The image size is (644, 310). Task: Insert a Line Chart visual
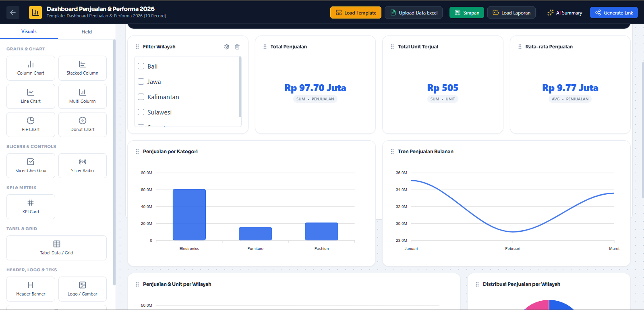[31, 96]
